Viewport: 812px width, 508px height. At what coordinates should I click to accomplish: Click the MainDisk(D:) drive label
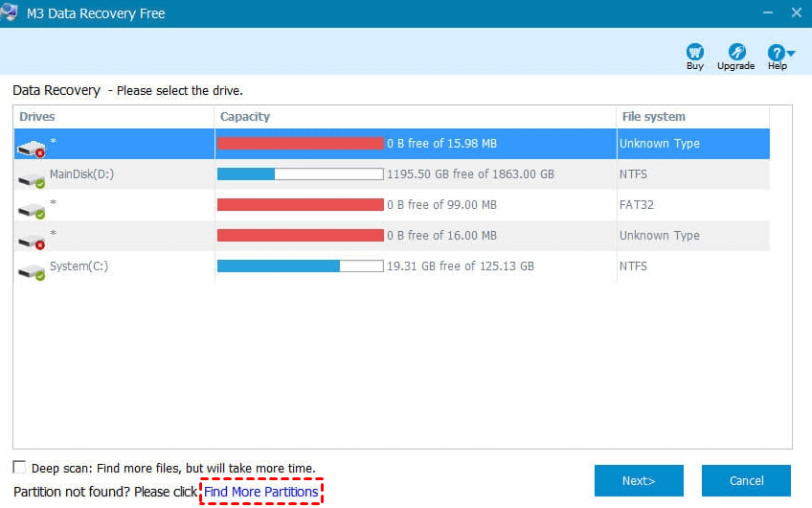(81, 174)
